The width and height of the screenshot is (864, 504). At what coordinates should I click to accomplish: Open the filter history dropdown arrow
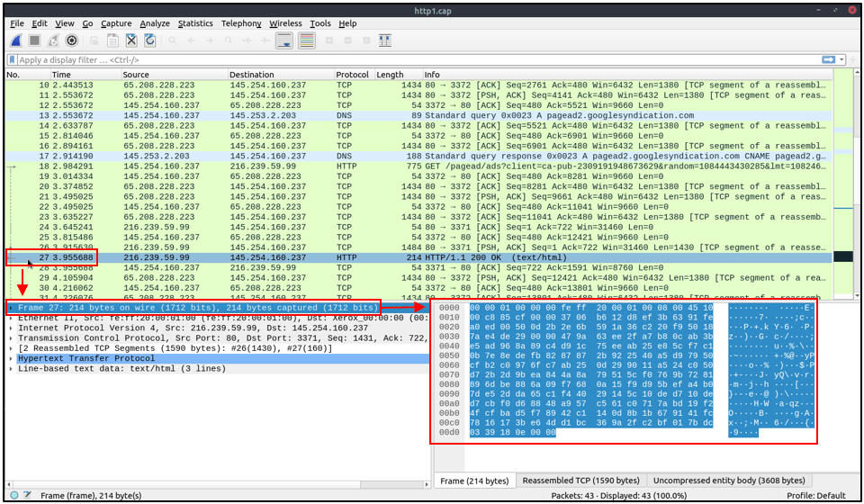[x=842, y=59]
